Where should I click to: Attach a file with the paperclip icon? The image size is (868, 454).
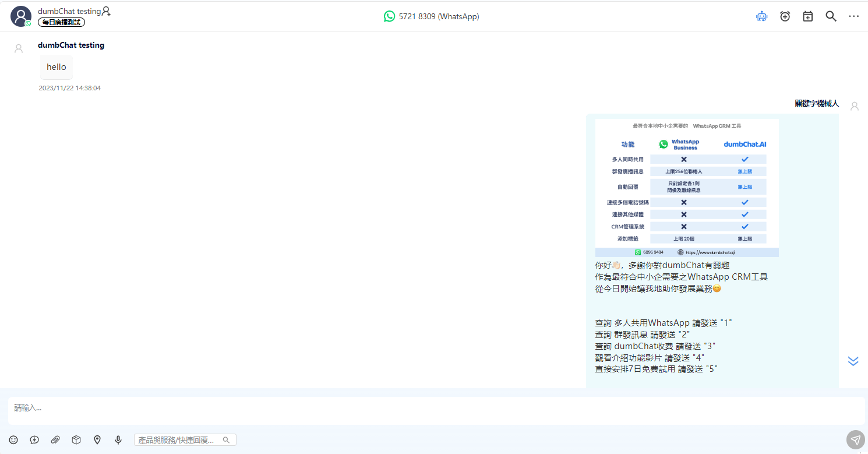click(55, 440)
